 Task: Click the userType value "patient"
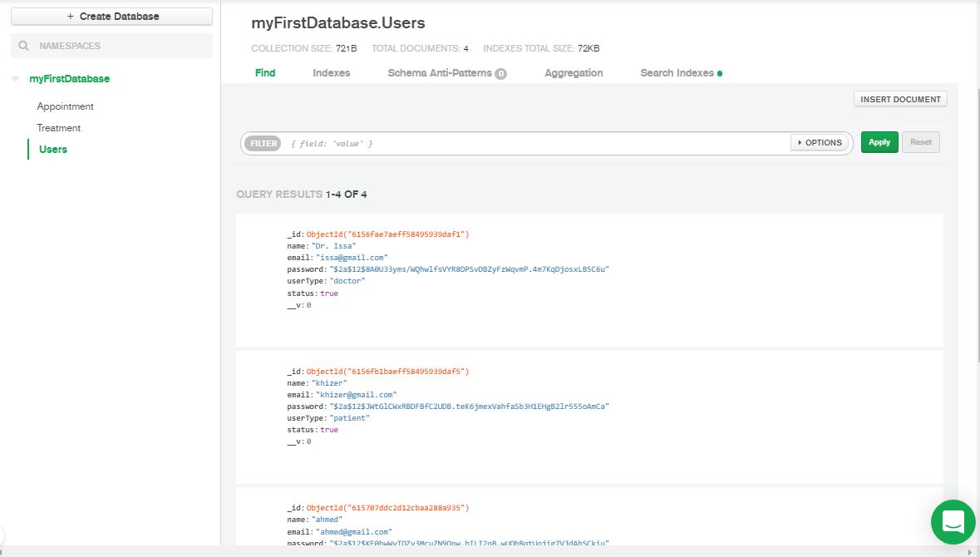[x=349, y=418]
